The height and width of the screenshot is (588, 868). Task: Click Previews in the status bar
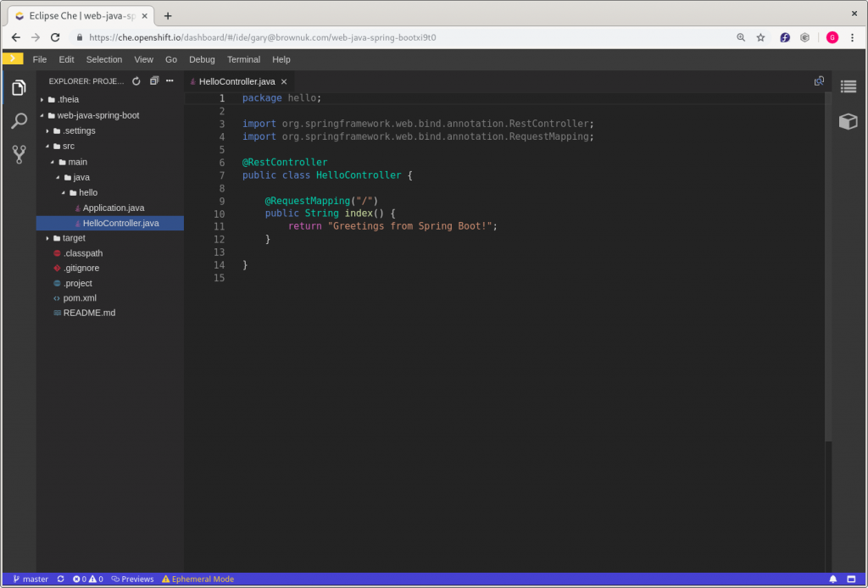tap(133, 580)
